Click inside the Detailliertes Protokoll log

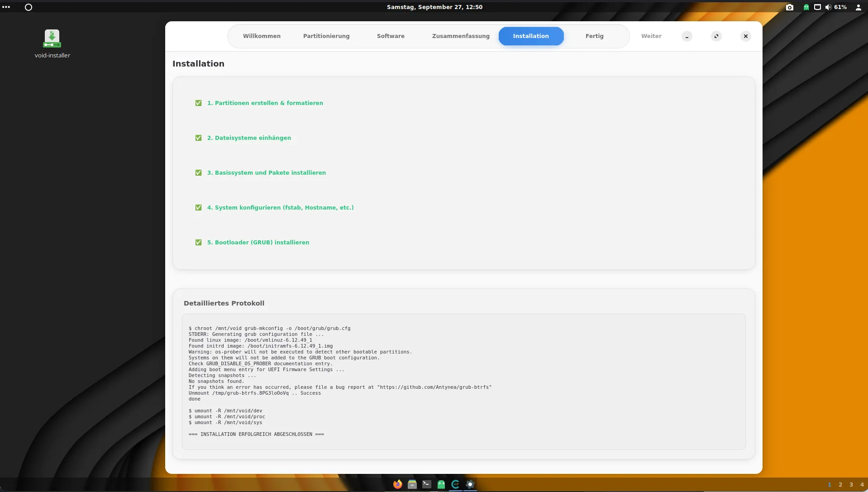(463, 381)
